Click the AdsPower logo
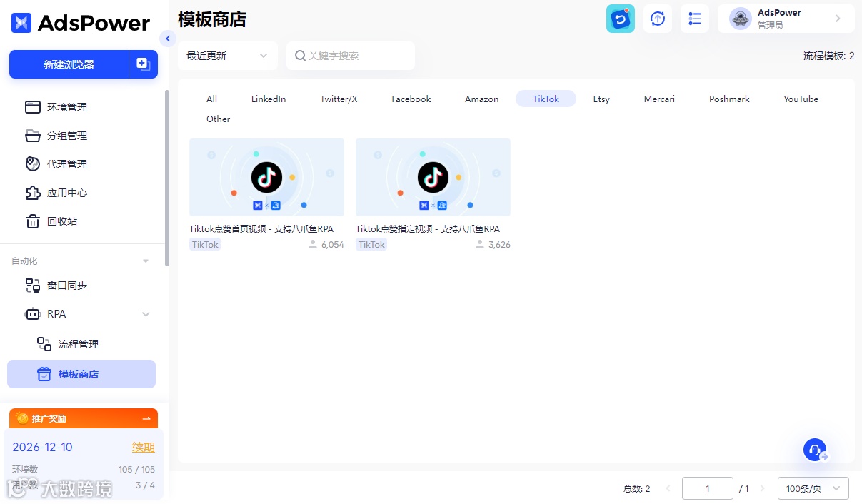The height and width of the screenshot is (504, 862). pyautogui.click(x=81, y=23)
